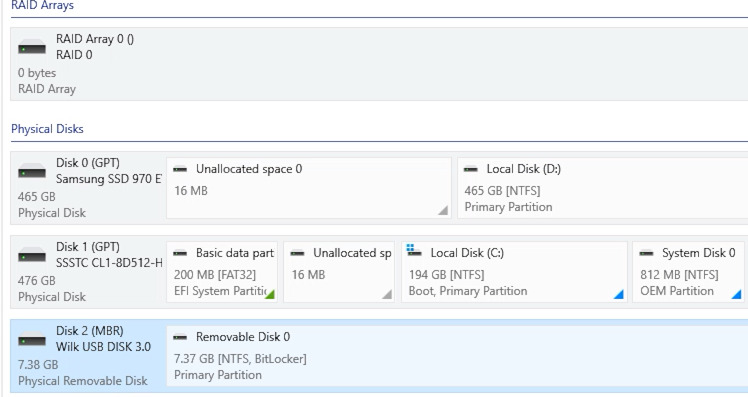Click the OEM Partition text
The height and width of the screenshot is (397, 748).
click(x=677, y=291)
